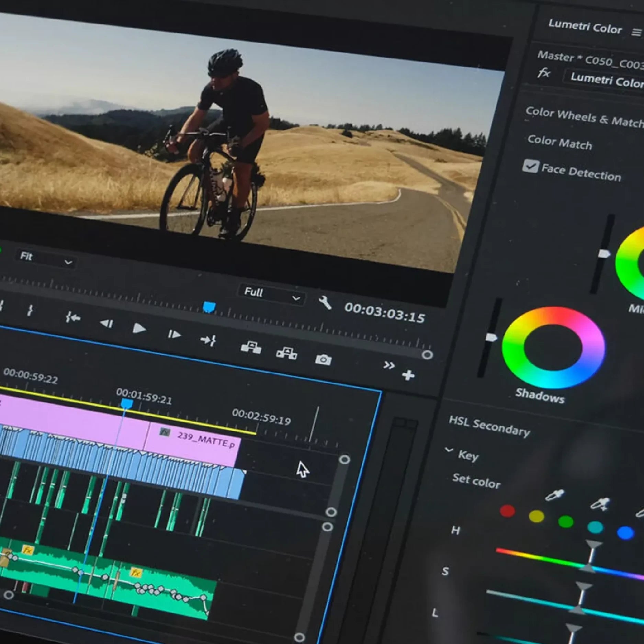This screenshot has height=644, width=644.
Task: Show more transport controls via double chevron
Action: pos(389,365)
